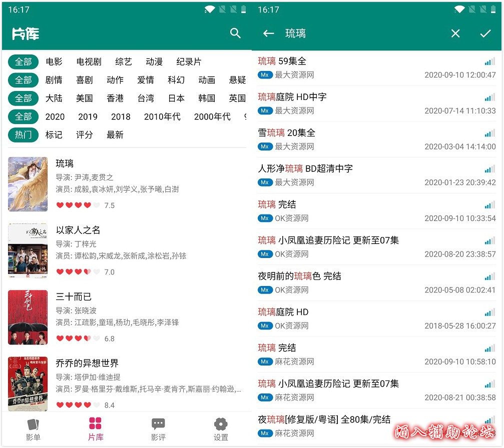504x448 pixels.
Task: Open result 雪琉璃 20集全
Action: (377, 139)
